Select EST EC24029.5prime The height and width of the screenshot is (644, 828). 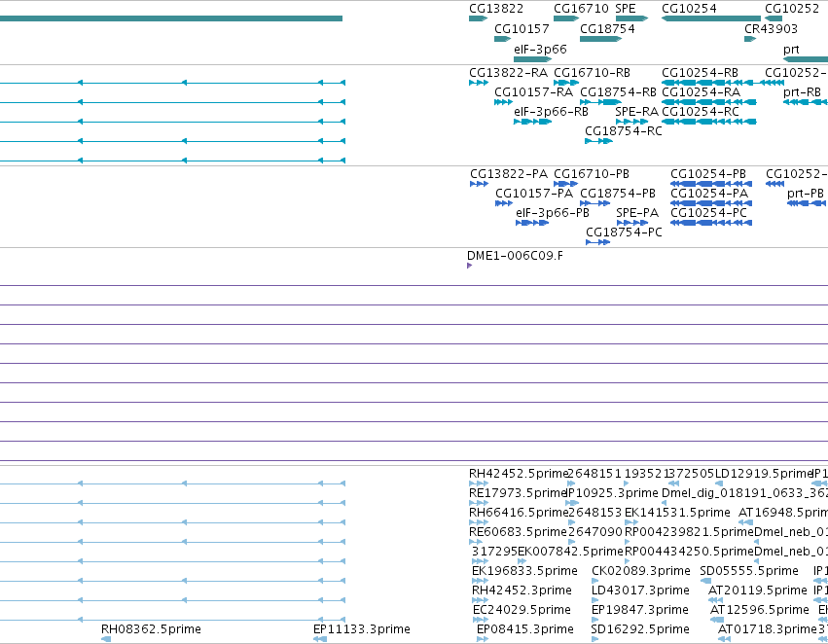coord(480,620)
